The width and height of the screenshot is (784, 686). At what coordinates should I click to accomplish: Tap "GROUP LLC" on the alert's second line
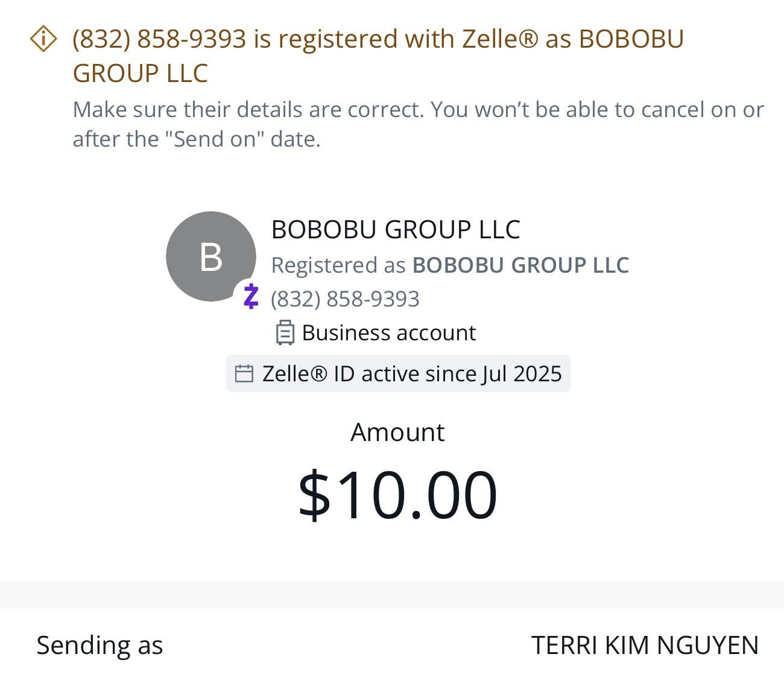[140, 74]
